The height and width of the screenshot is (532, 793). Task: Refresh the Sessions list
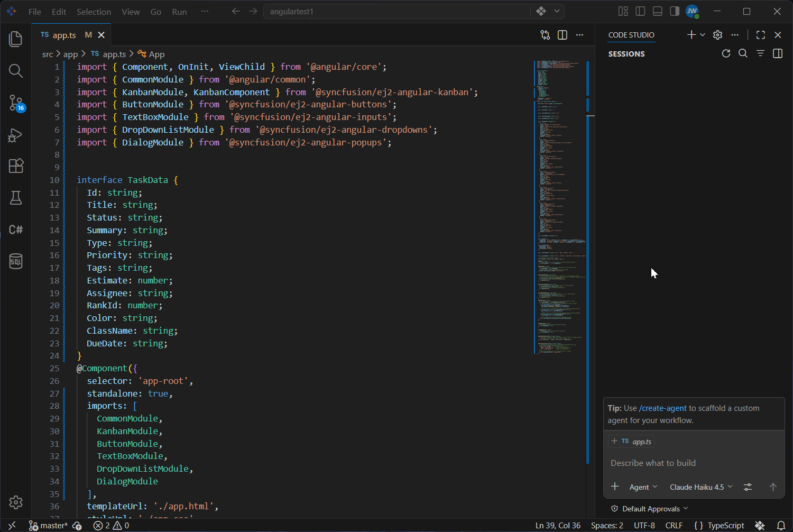coord(726,53)
